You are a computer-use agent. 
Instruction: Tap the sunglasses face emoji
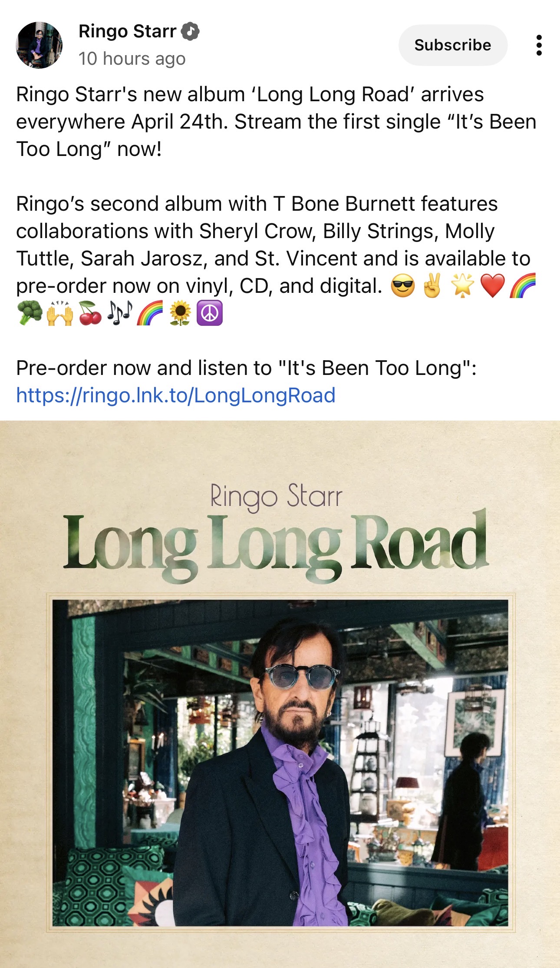tap(403, 286)
